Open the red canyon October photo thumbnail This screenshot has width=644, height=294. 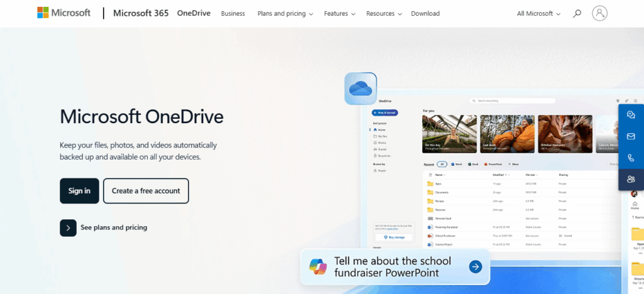[565, 134]
